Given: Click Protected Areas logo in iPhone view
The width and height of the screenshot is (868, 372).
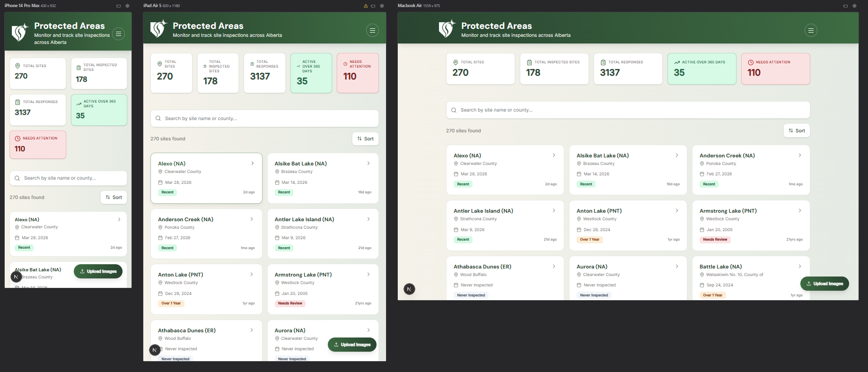Looking at the screenshot, I should point(19,33).
